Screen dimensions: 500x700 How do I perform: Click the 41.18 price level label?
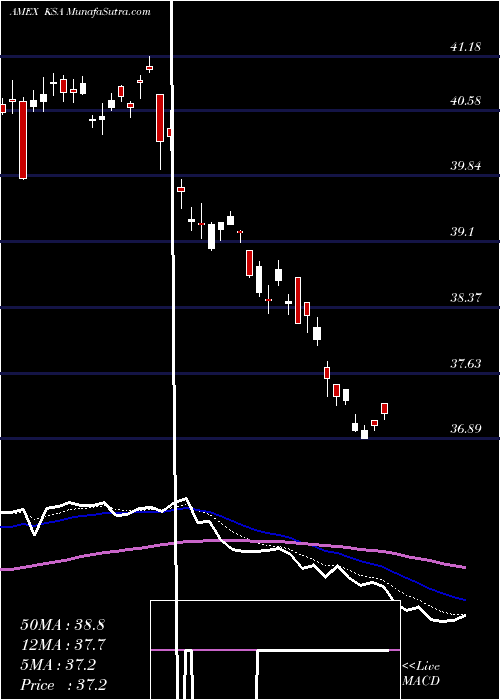pos(466,46)
